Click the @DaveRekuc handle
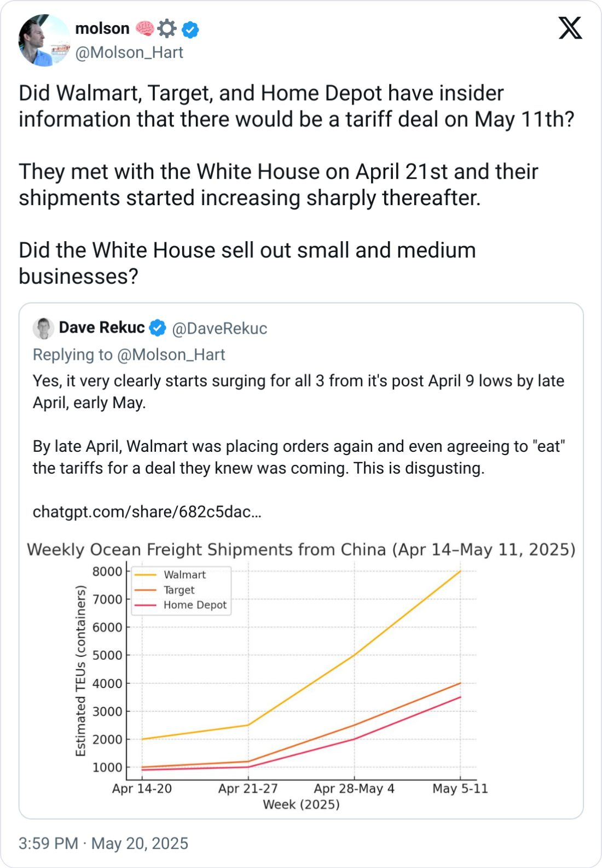 [219, 328]
